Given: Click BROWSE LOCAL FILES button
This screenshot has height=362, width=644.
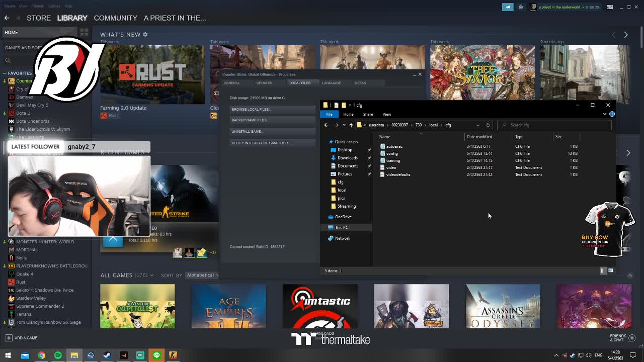Looking at the screenshot, I should (272, 109).
